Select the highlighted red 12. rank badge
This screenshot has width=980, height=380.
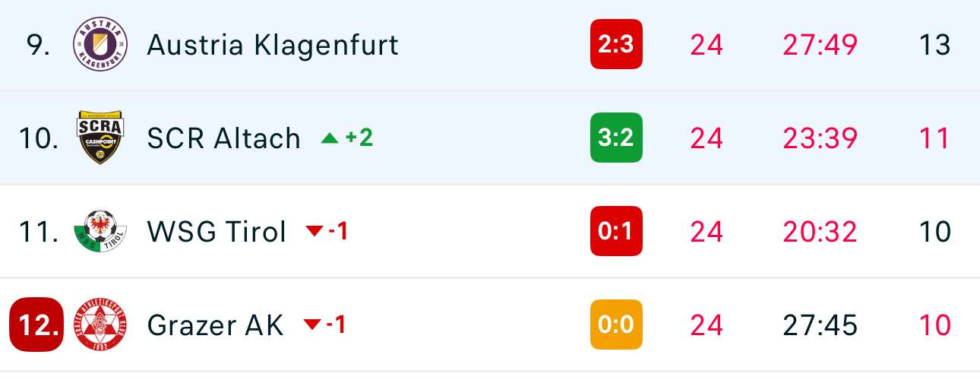(36, 325)
